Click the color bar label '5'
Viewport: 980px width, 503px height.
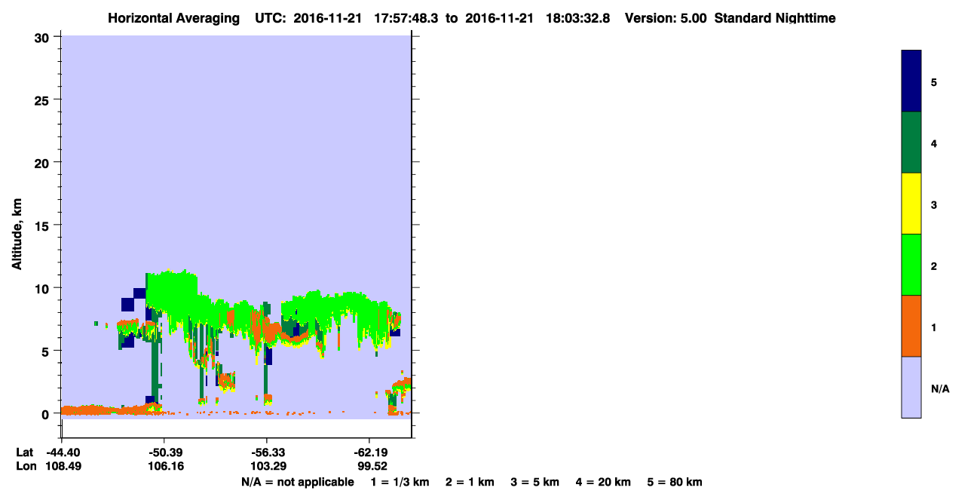(x=934, y=81)
